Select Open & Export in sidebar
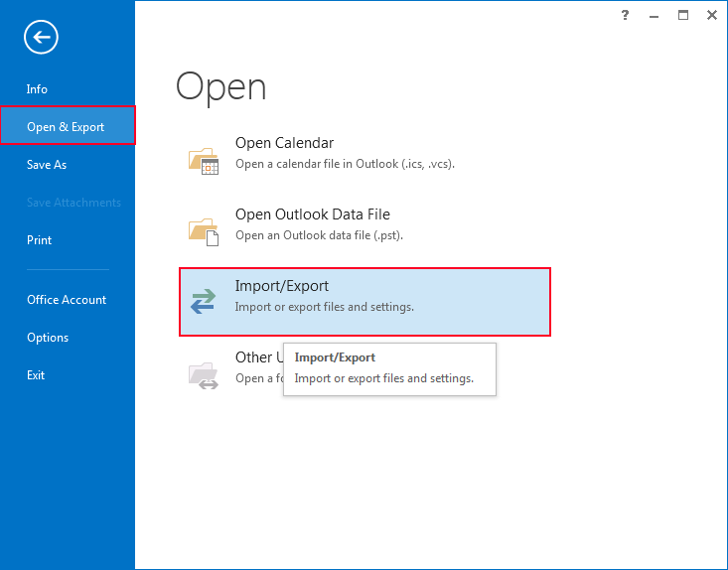 pyautogui.click(x=68, y=126)
